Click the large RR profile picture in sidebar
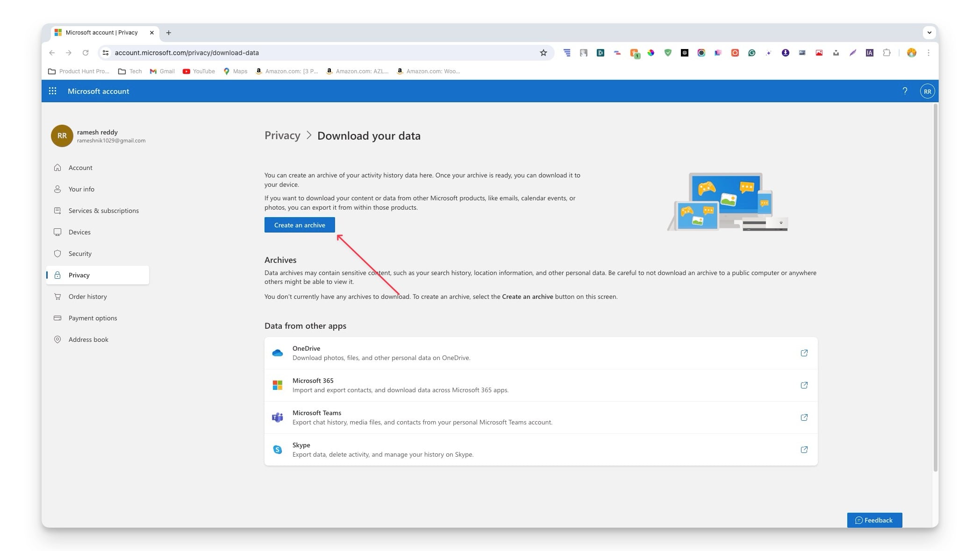Image resolution: width=980 pixels, height=551 pixels. tap(62, 136)
